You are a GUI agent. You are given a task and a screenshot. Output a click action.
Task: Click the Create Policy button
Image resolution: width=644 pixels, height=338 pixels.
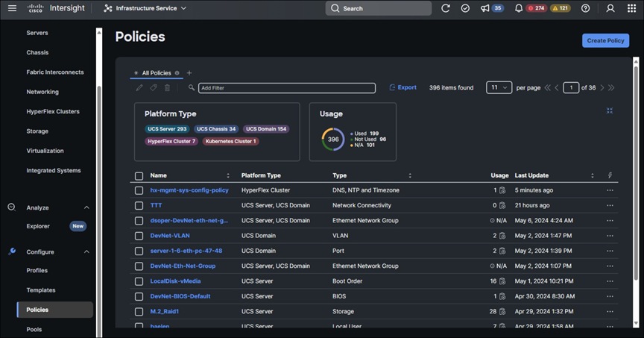point(605,40)
